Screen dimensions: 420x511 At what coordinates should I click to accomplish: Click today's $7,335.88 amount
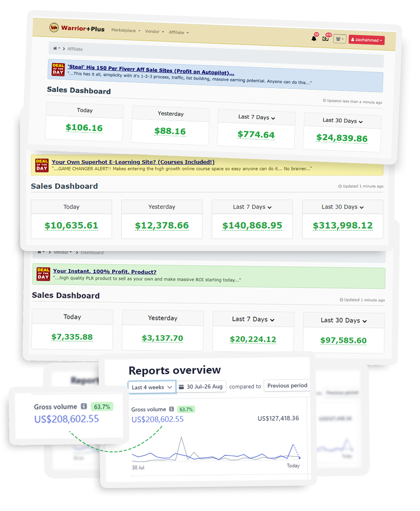point(72,337)
